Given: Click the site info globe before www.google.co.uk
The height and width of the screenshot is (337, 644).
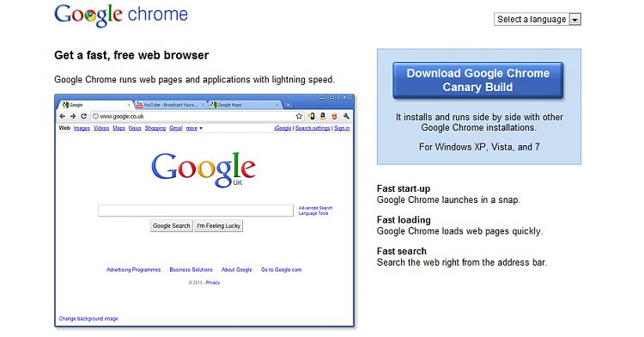Looking at the screenshot, I should [95, 116].
